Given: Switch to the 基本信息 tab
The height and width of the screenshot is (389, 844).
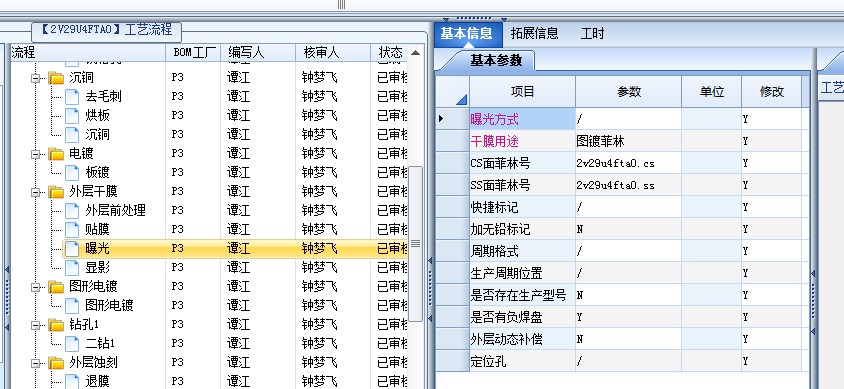Looking at the screenshot, I should 467,33.
